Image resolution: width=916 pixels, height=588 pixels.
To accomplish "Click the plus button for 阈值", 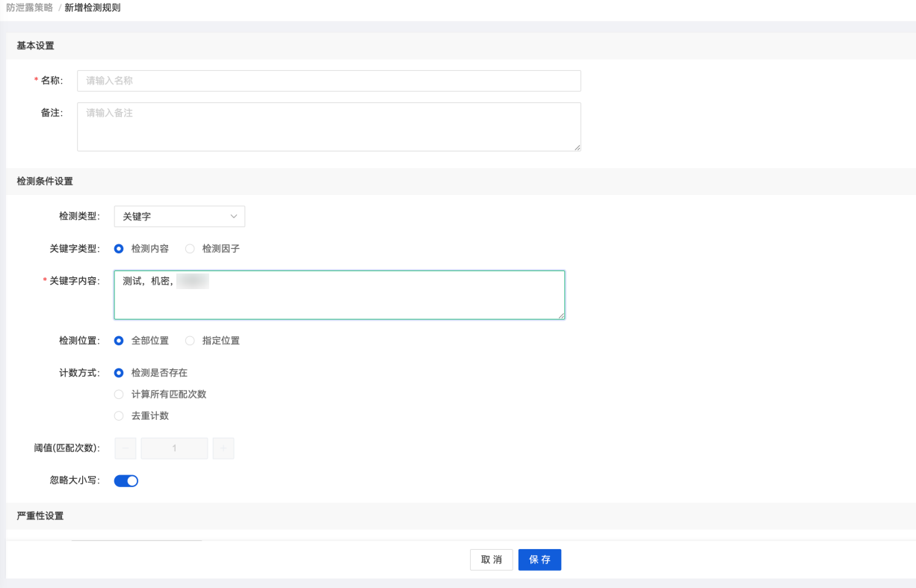I will 223,448.
